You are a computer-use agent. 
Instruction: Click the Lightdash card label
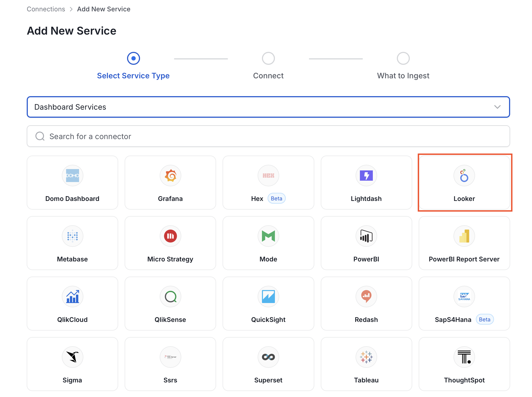[x=366, y=199]
